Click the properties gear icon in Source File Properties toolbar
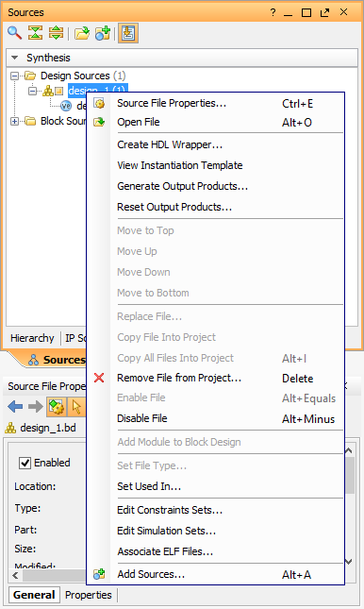 pyautogui.click(x=57, y=407)
